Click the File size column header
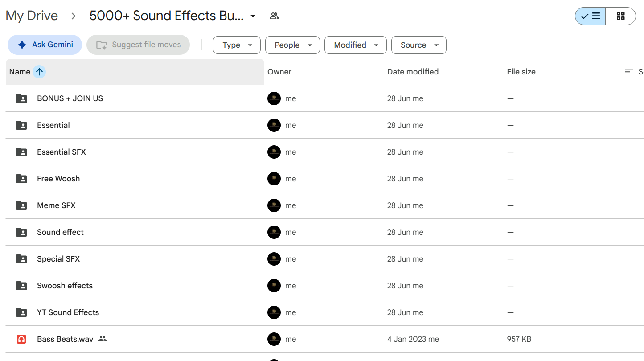Viewport: 644px width, 361px height. (x=521, y=72)
